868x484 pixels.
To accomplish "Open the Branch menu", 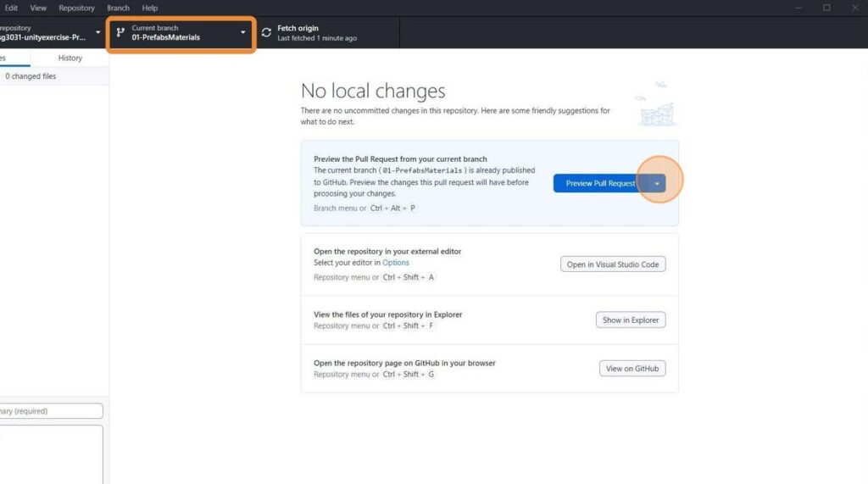I will click(x=118, y=8).
